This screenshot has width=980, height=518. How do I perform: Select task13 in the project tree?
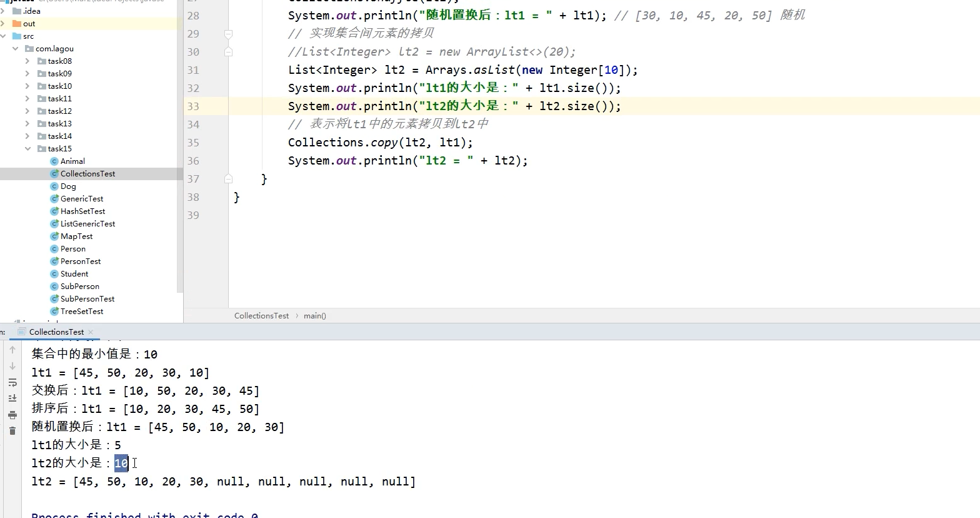60,124
